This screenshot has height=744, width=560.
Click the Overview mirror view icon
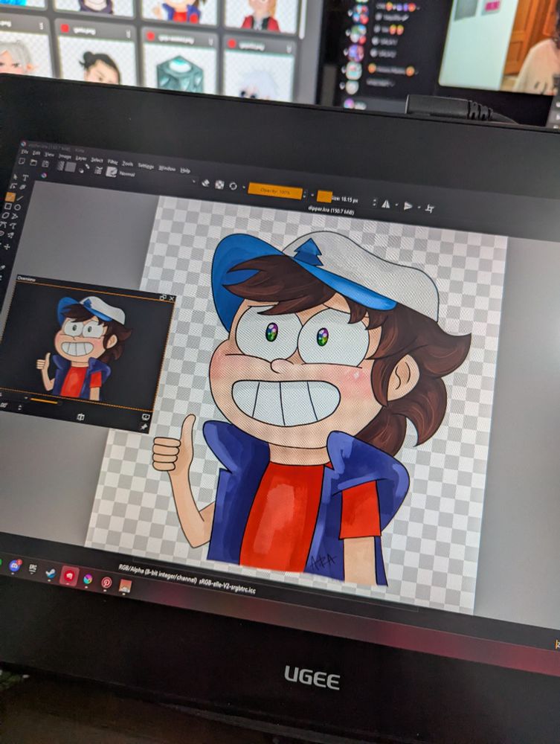click(x=80, y=417)
